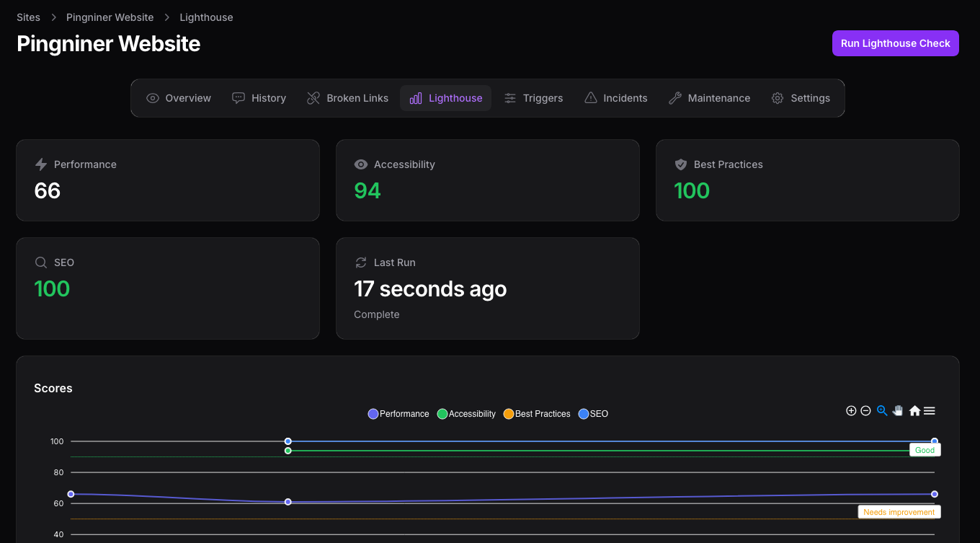Click the refresh icon next to Last Run
Screen dimensions: 980x543
(361, 262)
